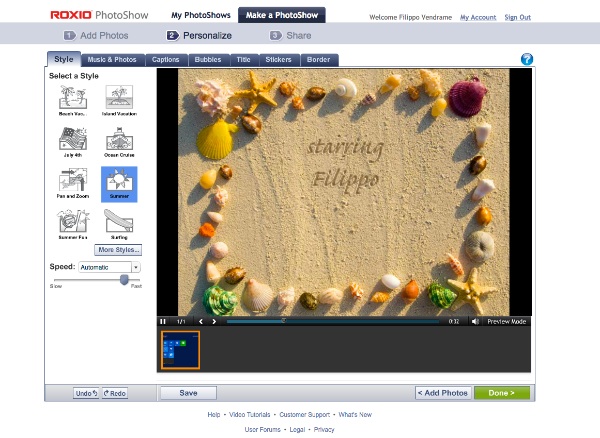Mute audio with the speaker icon
This screenshot has width=600, height=438.
pos(476,321)
